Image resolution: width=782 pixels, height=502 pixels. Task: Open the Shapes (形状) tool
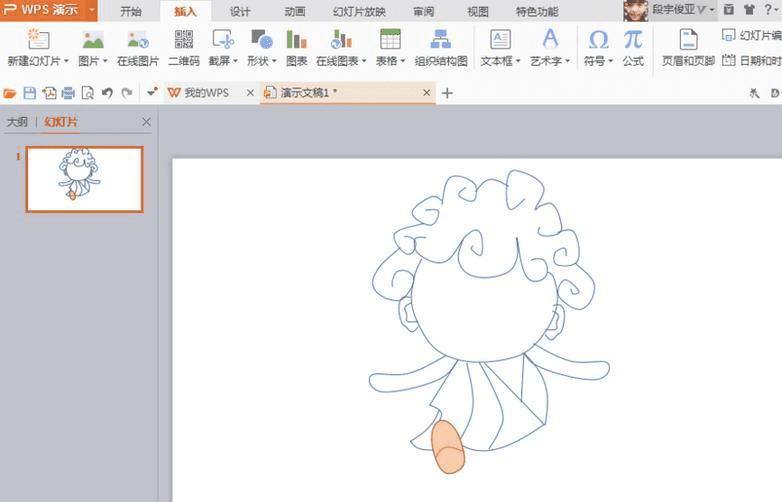click(x=262, y=39)
